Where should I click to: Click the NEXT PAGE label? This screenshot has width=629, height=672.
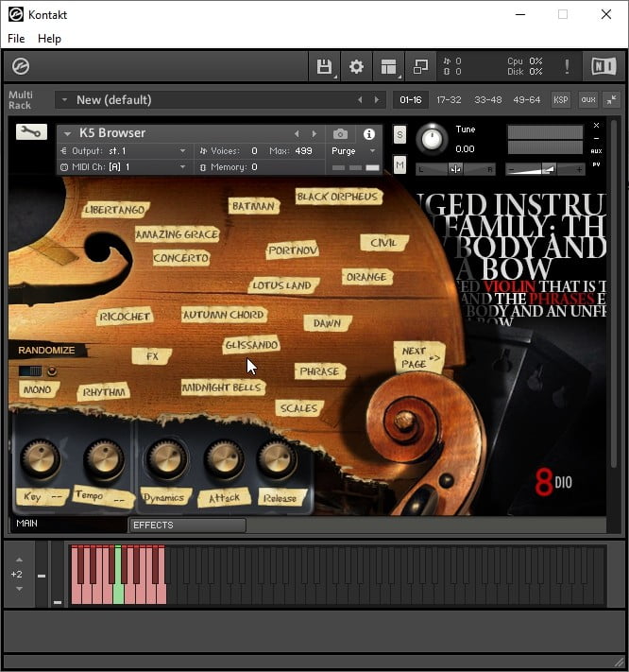tap(419, 357)
